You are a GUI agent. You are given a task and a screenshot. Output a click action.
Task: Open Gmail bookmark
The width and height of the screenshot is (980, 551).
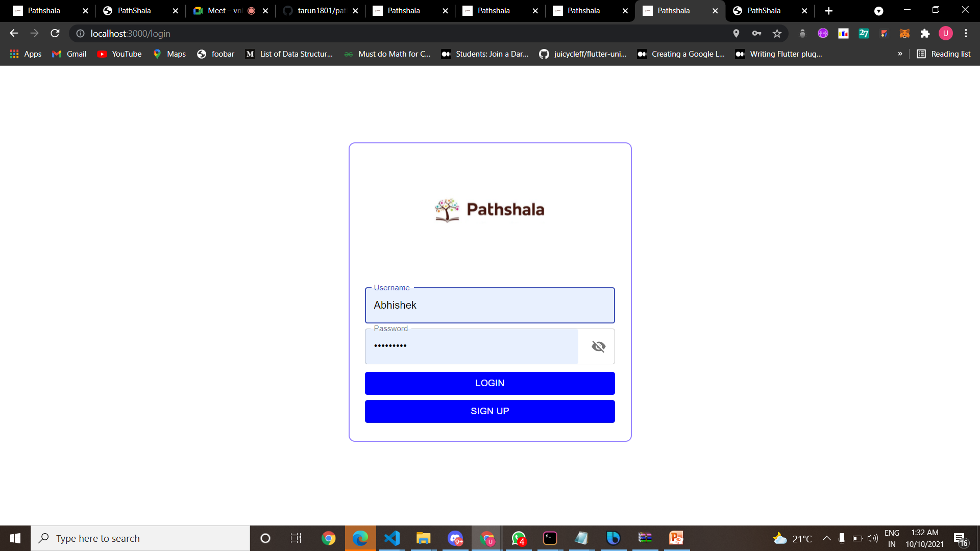tap(69, 54)
